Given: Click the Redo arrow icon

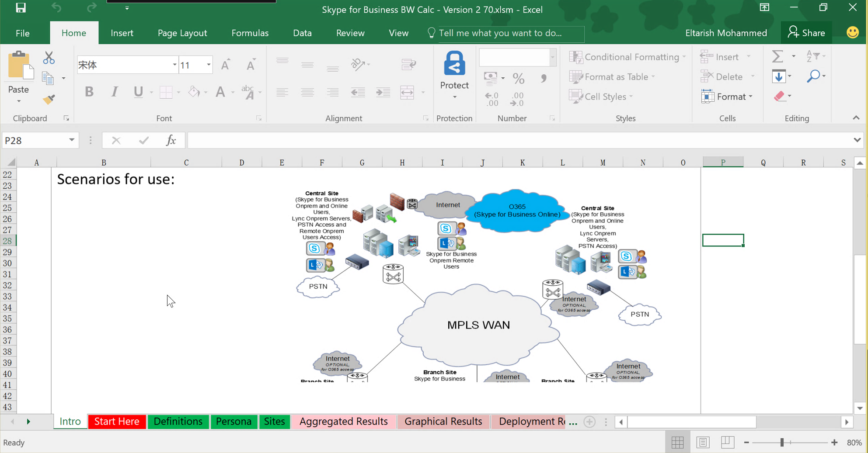Looking at the screenshot, I should [x=91, y=8].
